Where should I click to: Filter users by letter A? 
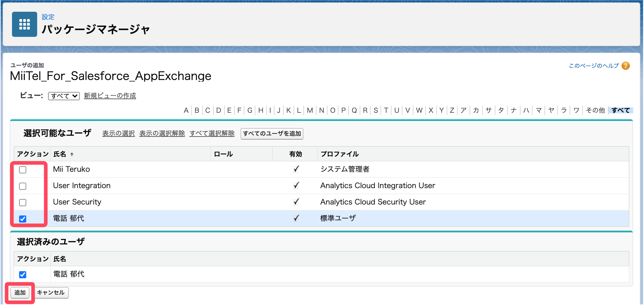click(x=186, y=110)
